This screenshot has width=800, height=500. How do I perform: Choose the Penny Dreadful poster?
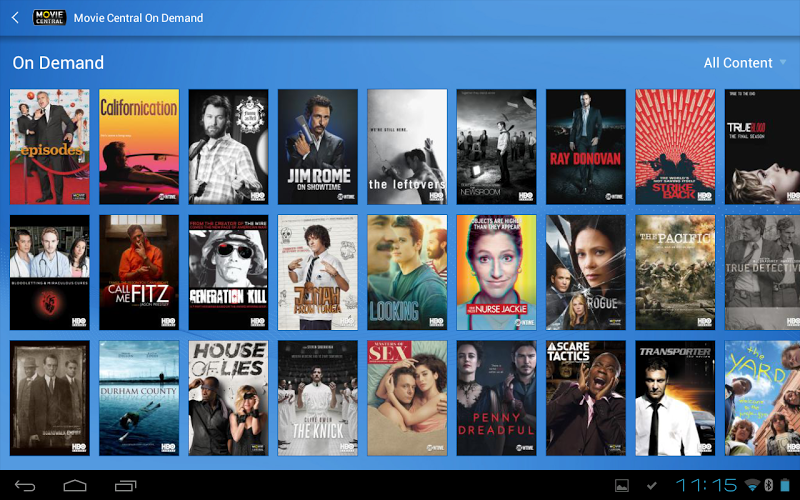[496, 398]
